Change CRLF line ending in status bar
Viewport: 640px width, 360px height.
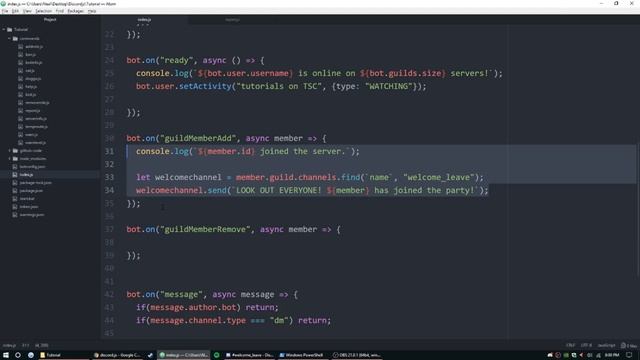pos(570,345)
